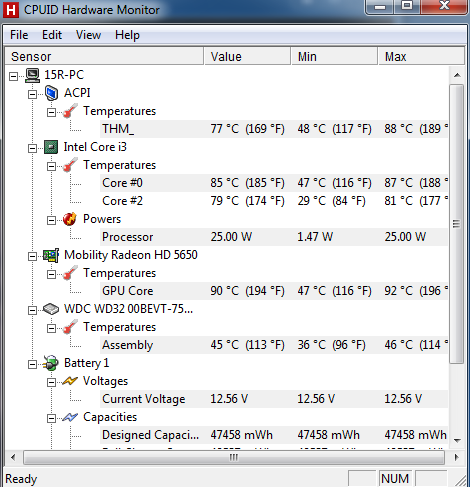Select the Processor power row
The height and width of the screenshot is (487, 470).
tap(274, 237)
